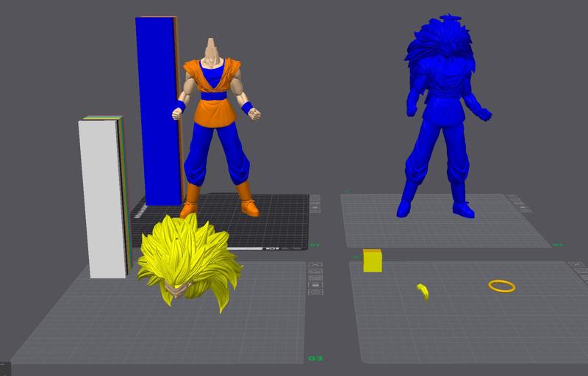588x376 pixels.
Task: Click the green 01 plate label
Action: pyautogui.click(x=315, y=245)
